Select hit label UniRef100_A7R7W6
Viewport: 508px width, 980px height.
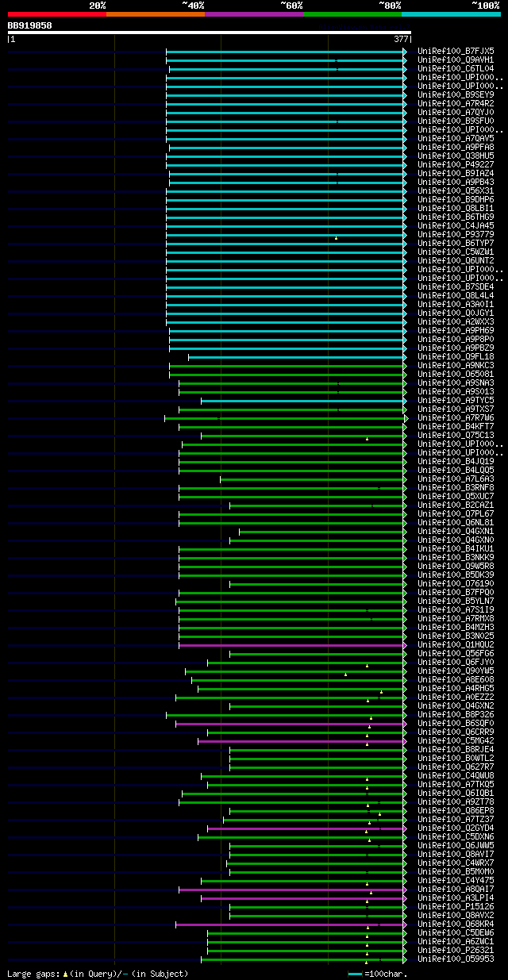[456, 417]
